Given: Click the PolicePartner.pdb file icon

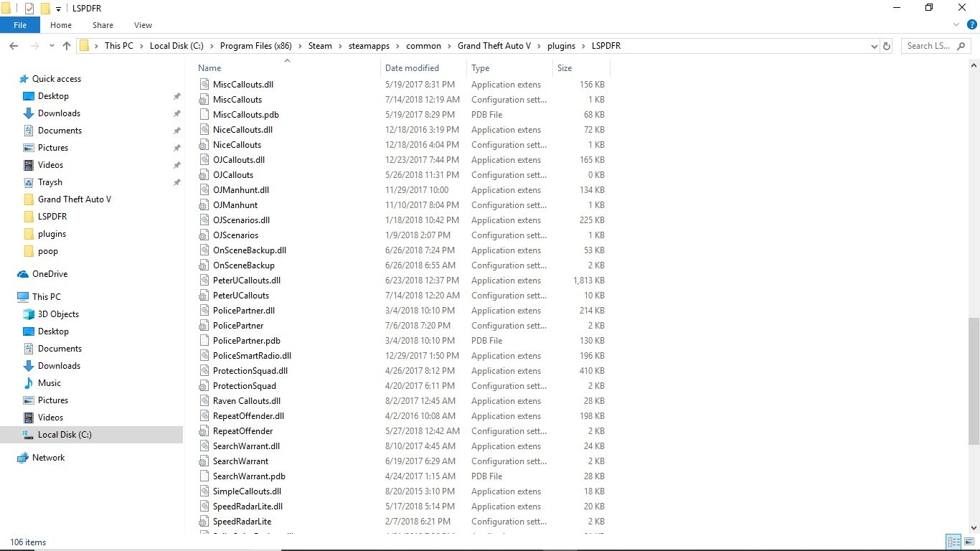Looking at the screenshot, I should (x=204, y=341).
